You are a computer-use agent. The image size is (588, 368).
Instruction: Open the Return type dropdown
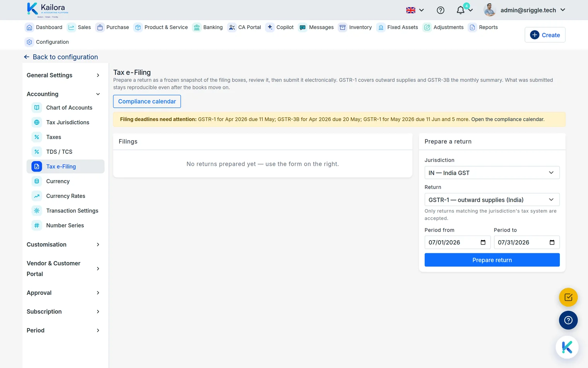pyautogui.click(x=492, y=200)
